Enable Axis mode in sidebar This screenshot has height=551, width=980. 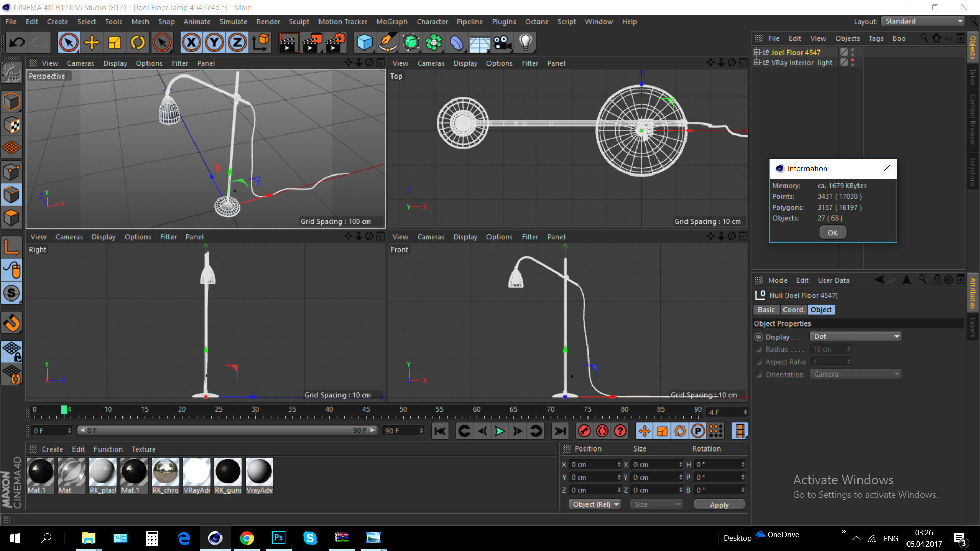[11, 247]
